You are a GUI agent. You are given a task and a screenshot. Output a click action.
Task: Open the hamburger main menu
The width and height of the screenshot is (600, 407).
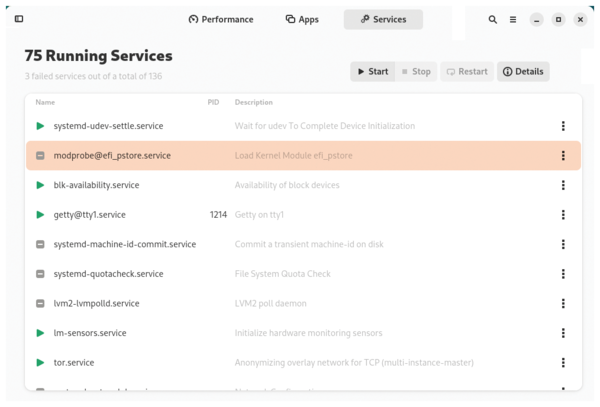(513, 19)
